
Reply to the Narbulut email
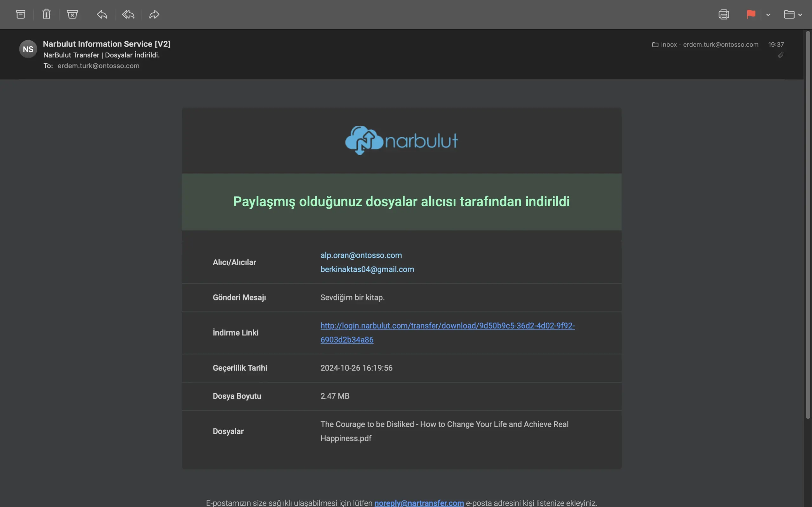[x=102, y=15]
